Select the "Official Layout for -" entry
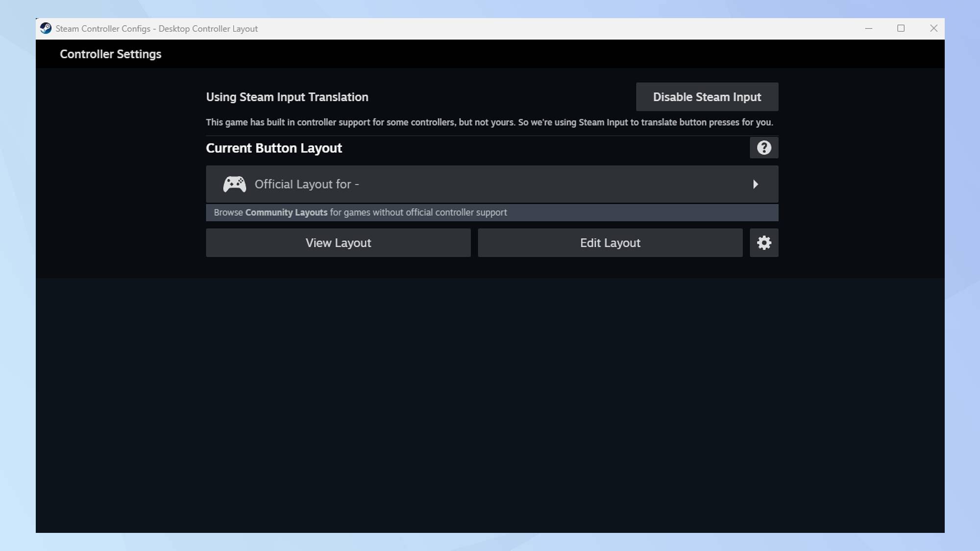Viewport: 980px width, 551px height. pyautogui.click(x=307, y=184)
